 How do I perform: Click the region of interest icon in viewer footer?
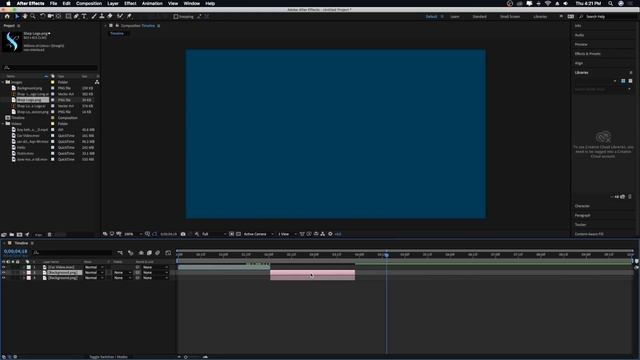coord(231,234)
